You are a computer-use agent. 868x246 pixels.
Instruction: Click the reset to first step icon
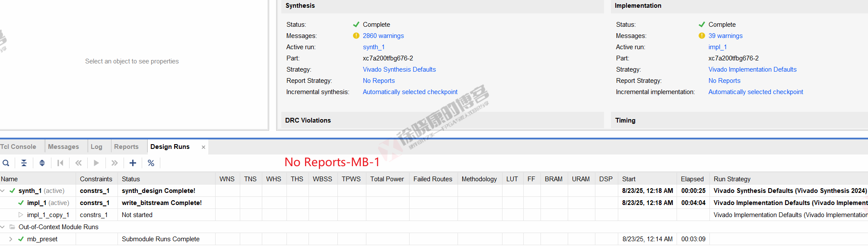pos(60,163)
